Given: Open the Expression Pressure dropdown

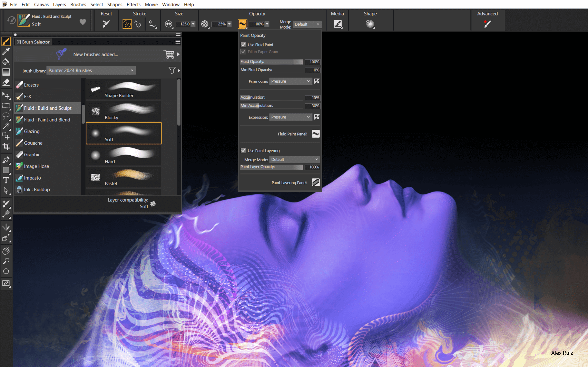Looking at the screenshot, I should click(290, 81).
